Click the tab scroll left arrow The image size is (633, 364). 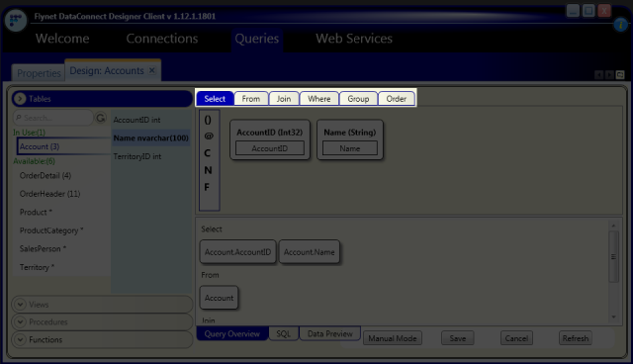click(599, 74)
